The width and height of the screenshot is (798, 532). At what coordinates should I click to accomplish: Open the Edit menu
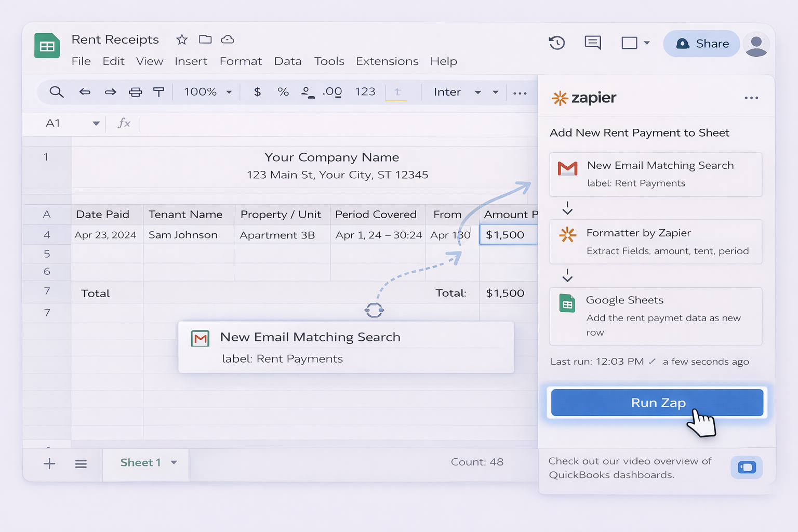point(113,61)
